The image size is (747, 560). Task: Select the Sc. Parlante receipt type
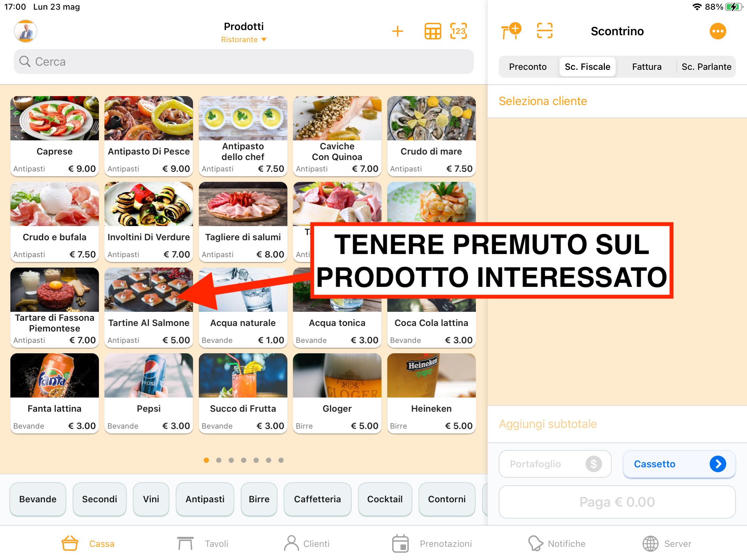[707, 67]
